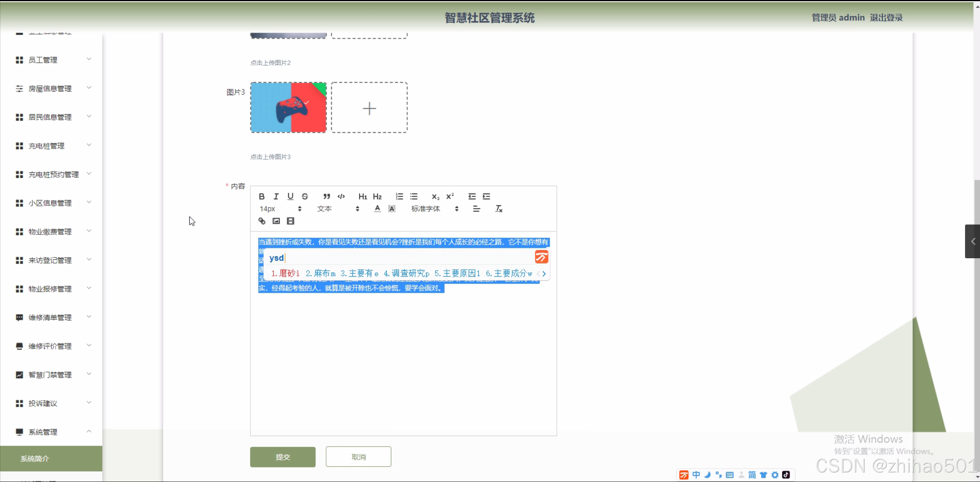
Task: Click 退出登录 to log out
Action: (x=886, y=18)
